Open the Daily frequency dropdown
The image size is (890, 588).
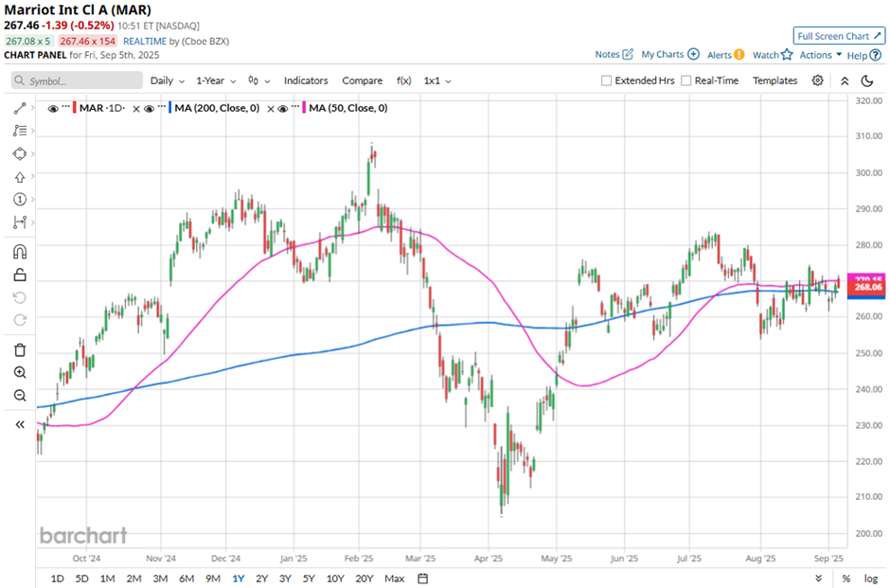168,80
